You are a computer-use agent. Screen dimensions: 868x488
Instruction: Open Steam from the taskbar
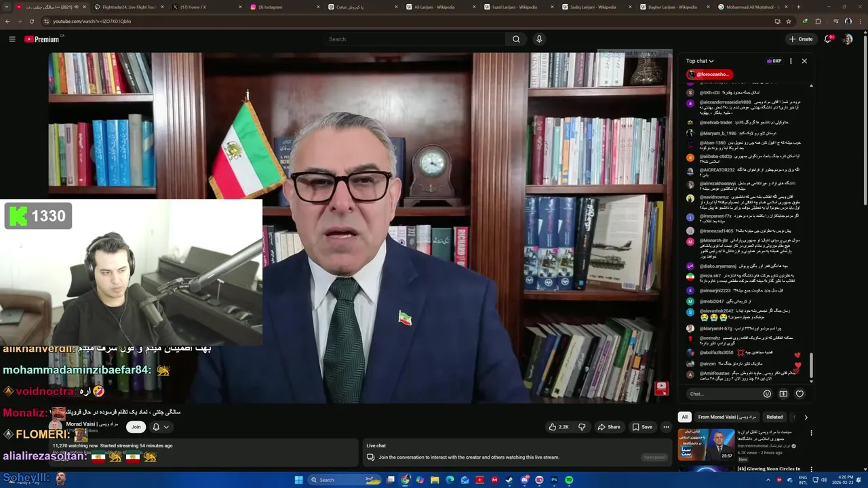(509, 480)
